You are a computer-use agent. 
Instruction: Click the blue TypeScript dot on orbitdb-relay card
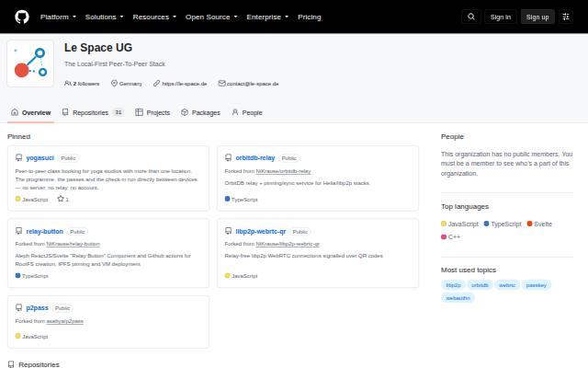227,199
